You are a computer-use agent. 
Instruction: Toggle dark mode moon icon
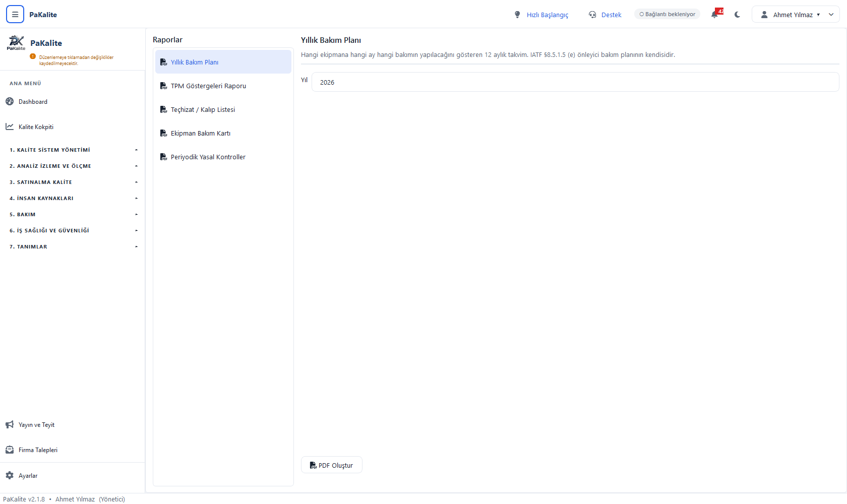[x=738, y=15]
